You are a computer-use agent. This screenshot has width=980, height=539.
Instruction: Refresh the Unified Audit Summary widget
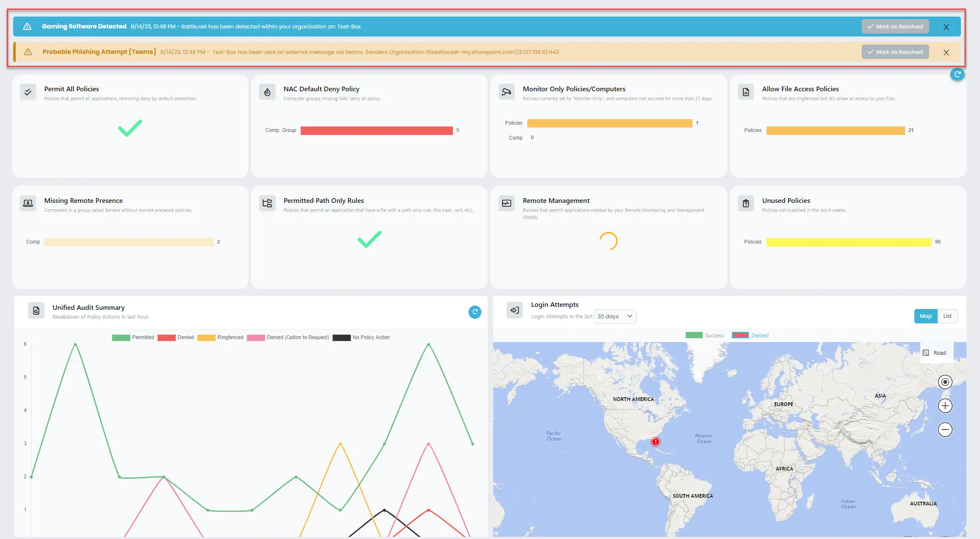(475, 312)
